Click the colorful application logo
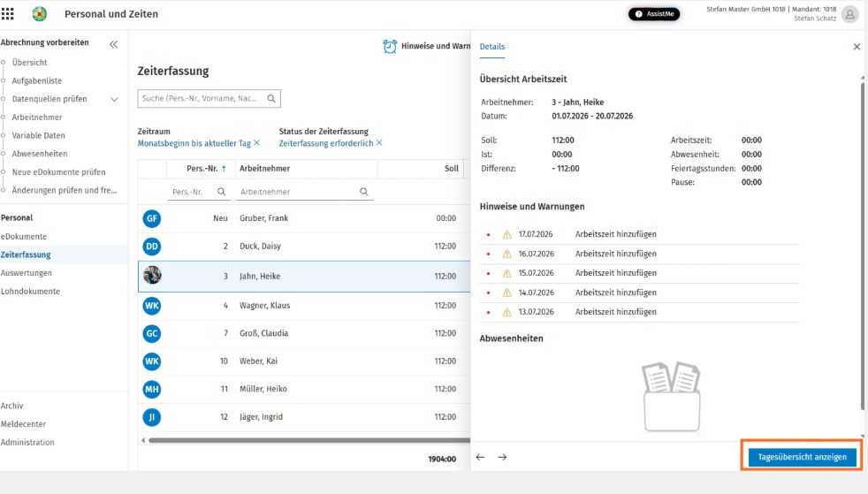The width and height of the screenshot is (868, 494). [39, 14]
